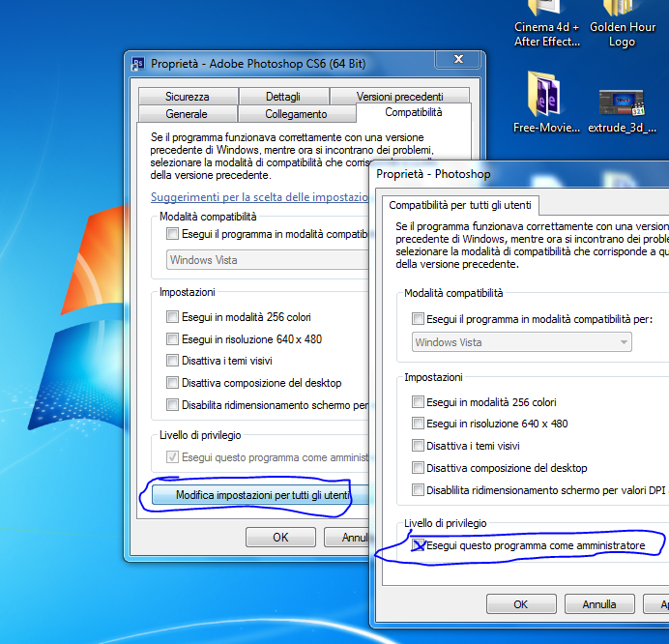The width and height of the screenshot is (669, 644).
Task: Switch to the Sicurezza tab
Action: (x=188, y=97)
